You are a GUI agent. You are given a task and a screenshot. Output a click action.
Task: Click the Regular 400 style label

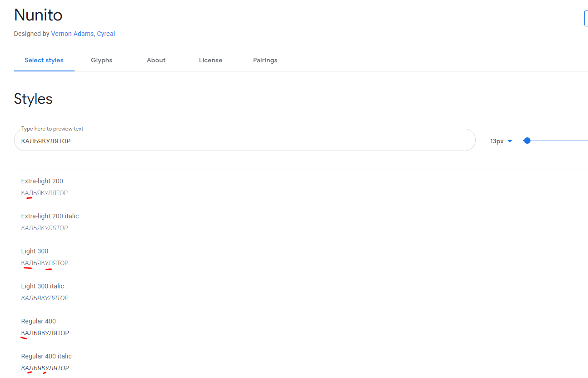click(39, 321)
